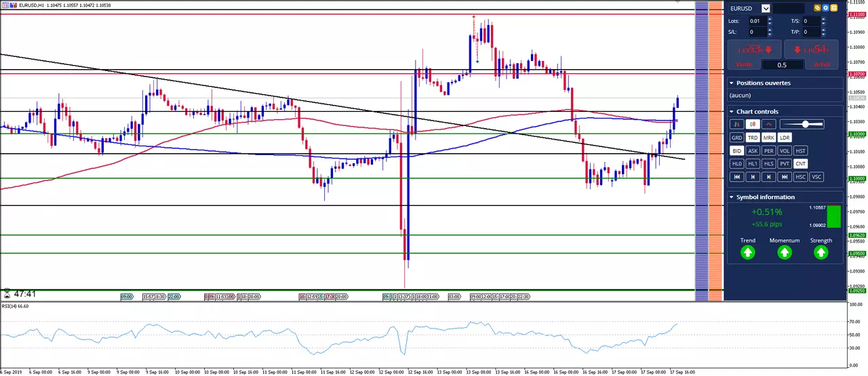Collapse the Symbol information section
Screen dimensions: 868x376
[x=732, y=197]
